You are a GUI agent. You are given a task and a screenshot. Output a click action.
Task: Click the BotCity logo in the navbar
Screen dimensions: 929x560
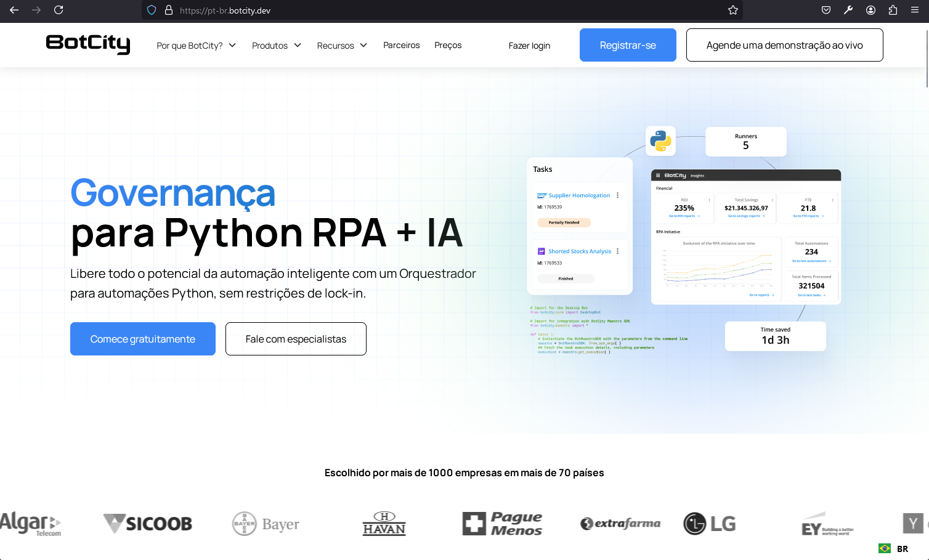pyautogui.click(x=87, y=44)
